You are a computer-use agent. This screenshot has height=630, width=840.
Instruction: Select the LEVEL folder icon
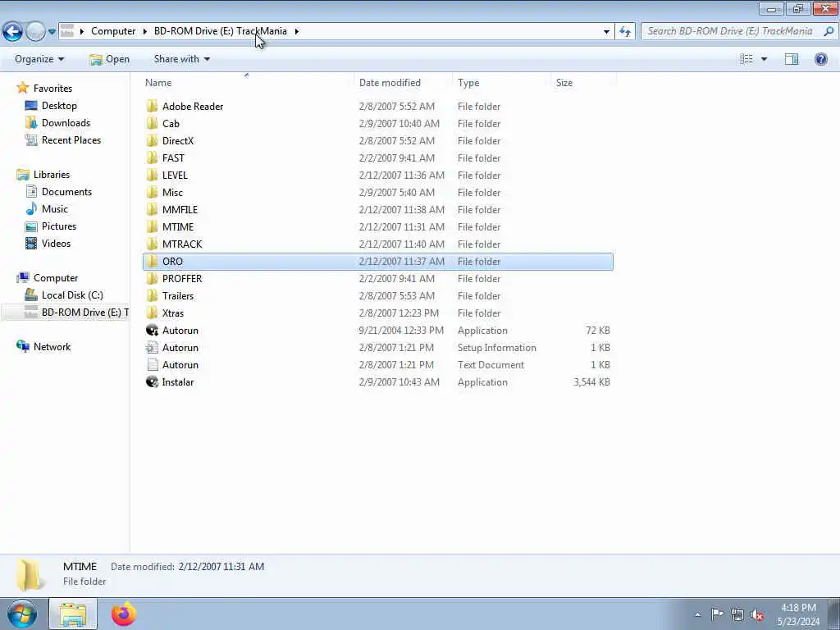pyautogui.click(x=152, y=175)
